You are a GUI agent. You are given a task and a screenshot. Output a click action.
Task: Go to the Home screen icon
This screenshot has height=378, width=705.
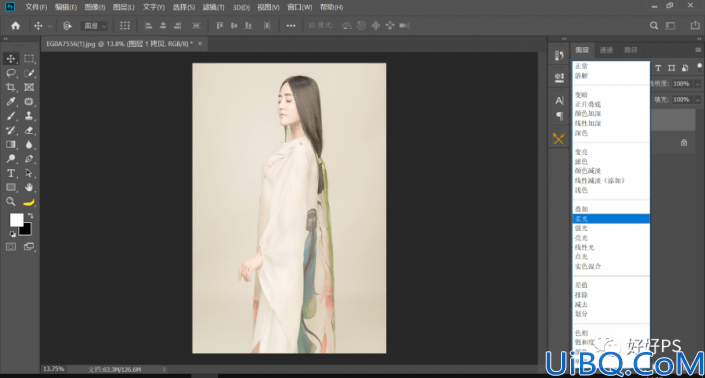16,26
